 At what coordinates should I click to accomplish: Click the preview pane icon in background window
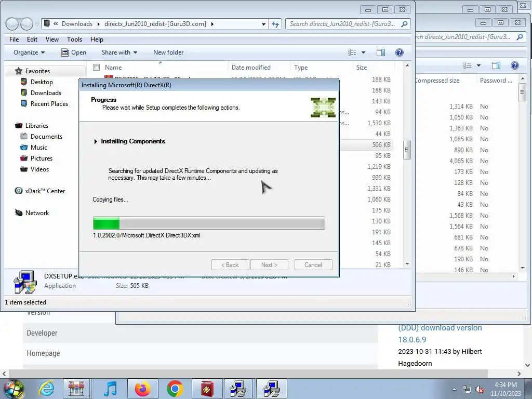pyautogui.click(x=496, y=65)
